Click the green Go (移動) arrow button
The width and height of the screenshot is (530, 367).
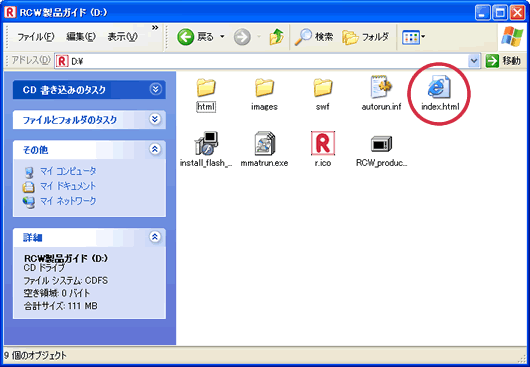(492, 61)
